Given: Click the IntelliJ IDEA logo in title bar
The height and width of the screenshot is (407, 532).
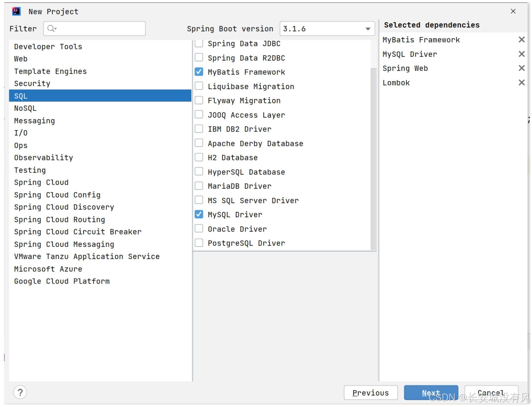Looking at the screenshot, I should (x=16, y=11).
